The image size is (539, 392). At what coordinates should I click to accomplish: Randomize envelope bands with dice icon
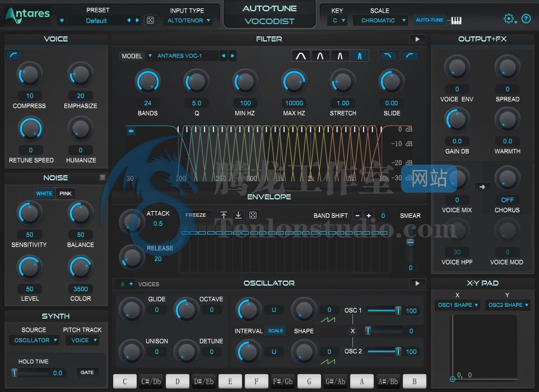[x=253, y=215]
